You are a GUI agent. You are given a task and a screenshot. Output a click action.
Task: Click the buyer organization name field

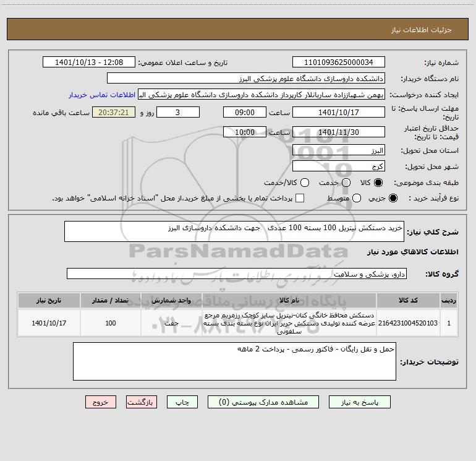tap(246, 79)
